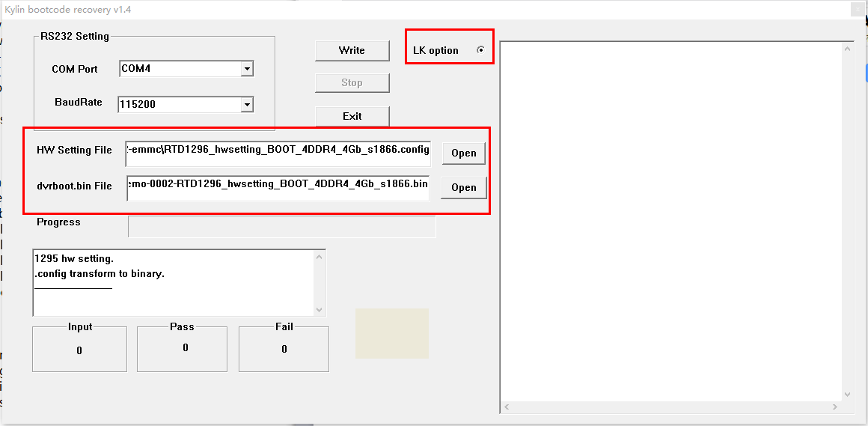This screenshot has height=426, width=868.
Task: Click the Write button
Action: click(352, 50)
